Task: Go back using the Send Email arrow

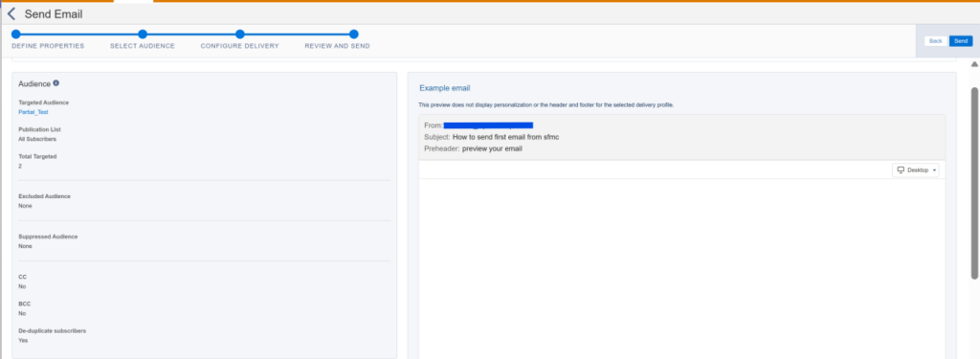Action: (11, 13)
